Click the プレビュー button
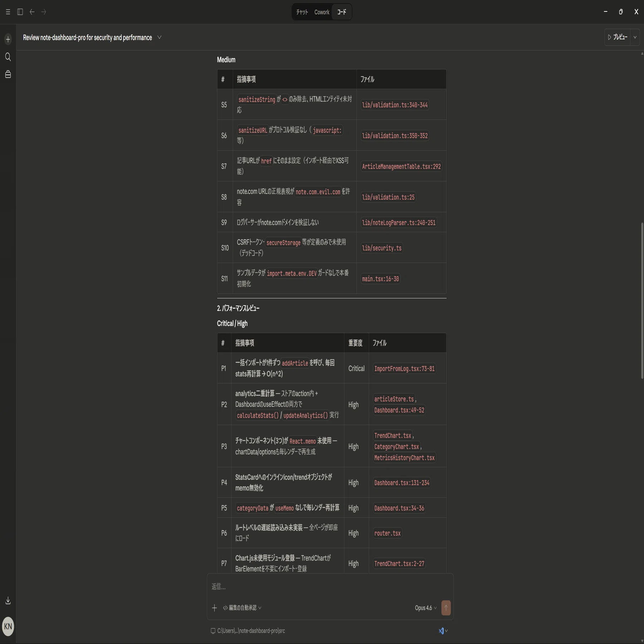This screenshot has width=644, height=644. [618, 37]
